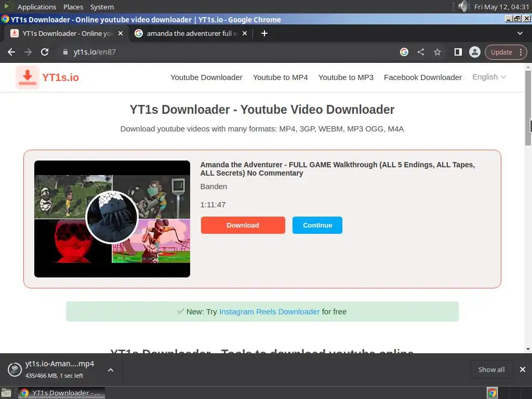Screen dimensions: 532x399
Task: Open the tab search dropdown chevron
Action: coord(520,33)
